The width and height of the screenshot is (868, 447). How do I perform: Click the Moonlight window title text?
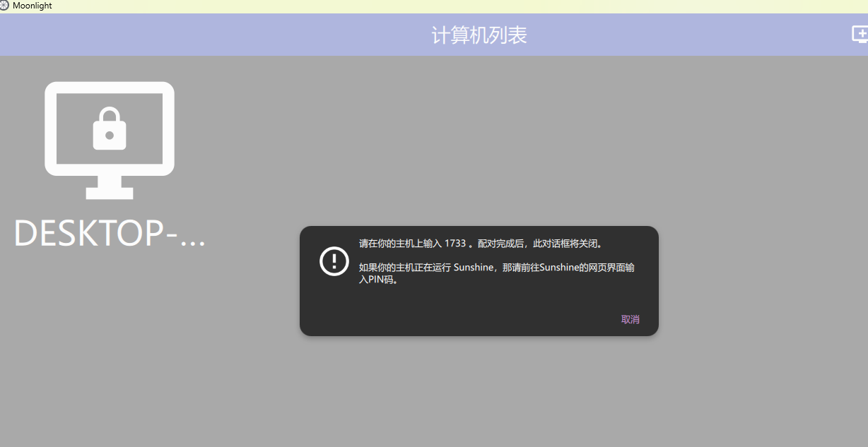click(33, 6)
